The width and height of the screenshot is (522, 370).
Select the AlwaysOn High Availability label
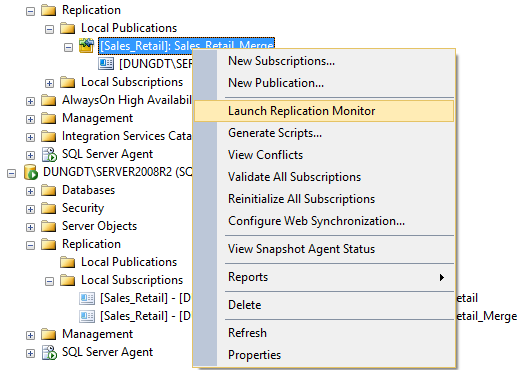coord(127,100)
